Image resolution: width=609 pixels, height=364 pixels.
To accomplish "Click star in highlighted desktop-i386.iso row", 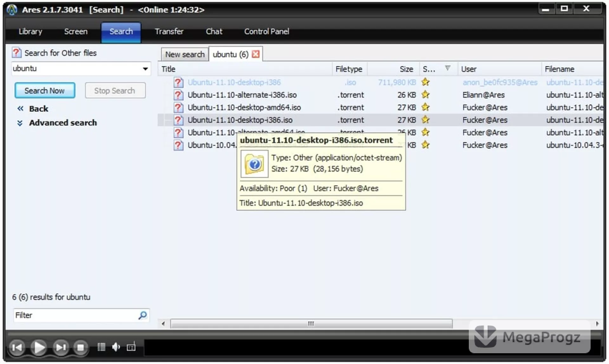I will [425, 120].
